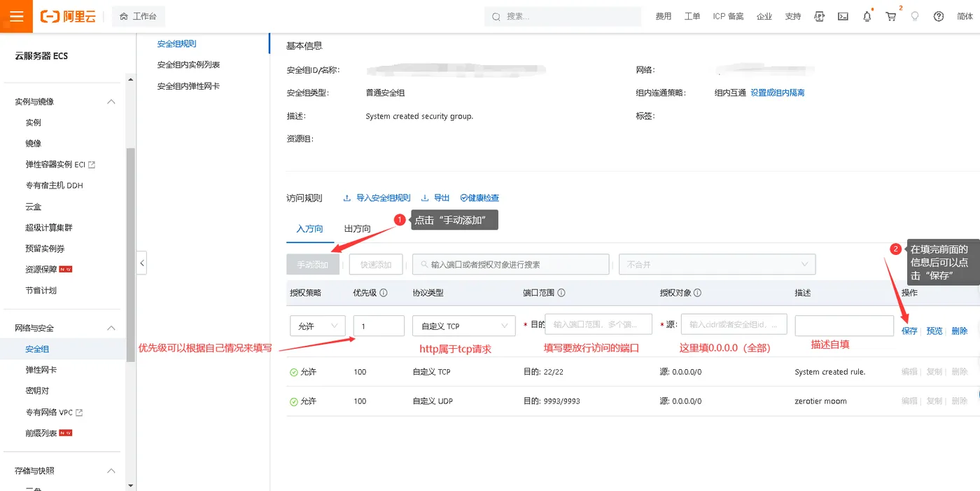Open the 支持 top menu

pyautogui.click(x=792, y=16)
